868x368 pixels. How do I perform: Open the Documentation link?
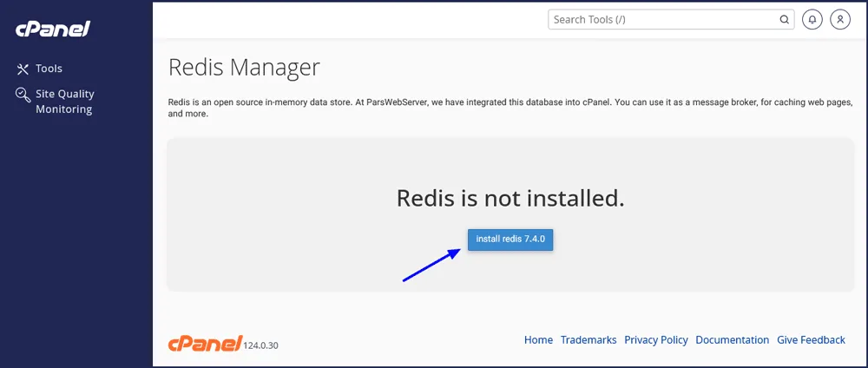(x=732, y=340)
